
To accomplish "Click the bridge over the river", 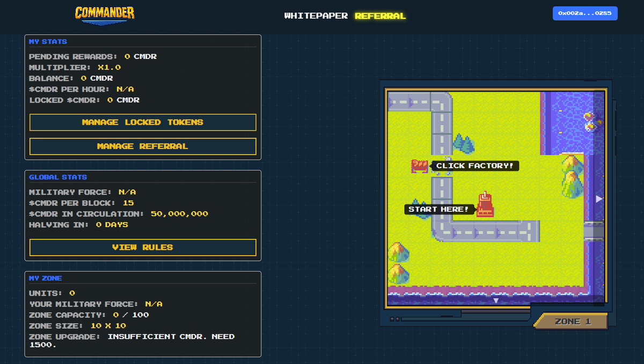I will click(x=594, y=231).
